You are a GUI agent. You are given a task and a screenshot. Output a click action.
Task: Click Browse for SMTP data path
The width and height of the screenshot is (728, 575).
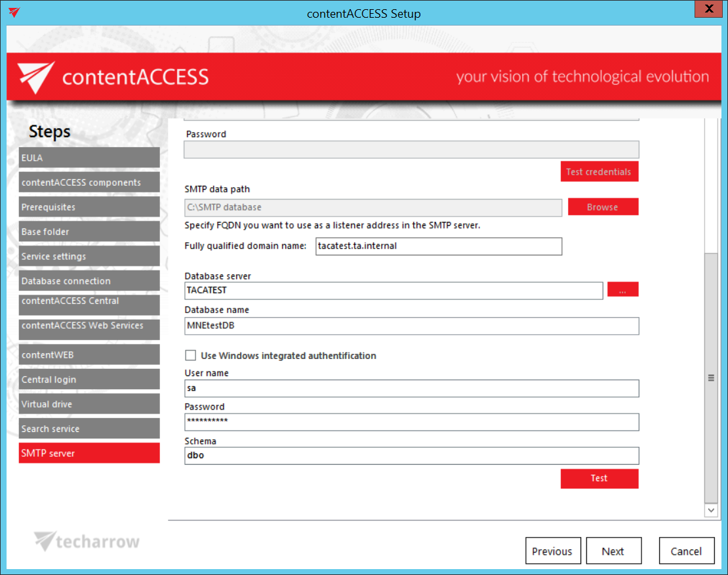602,207
